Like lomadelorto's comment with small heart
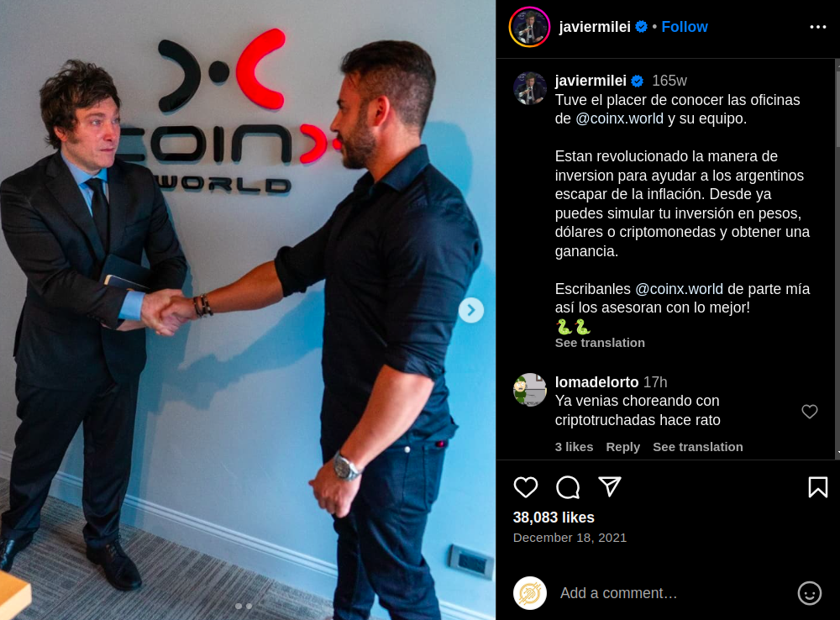 pos(810,412)
